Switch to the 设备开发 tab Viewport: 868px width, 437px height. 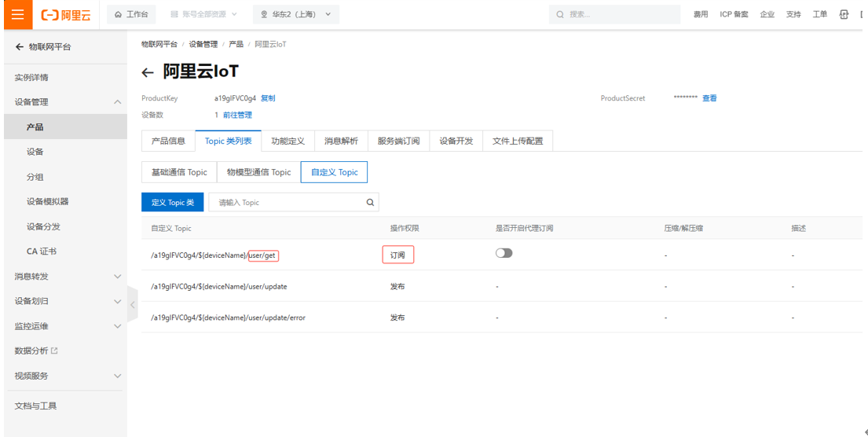coord(456,141)
